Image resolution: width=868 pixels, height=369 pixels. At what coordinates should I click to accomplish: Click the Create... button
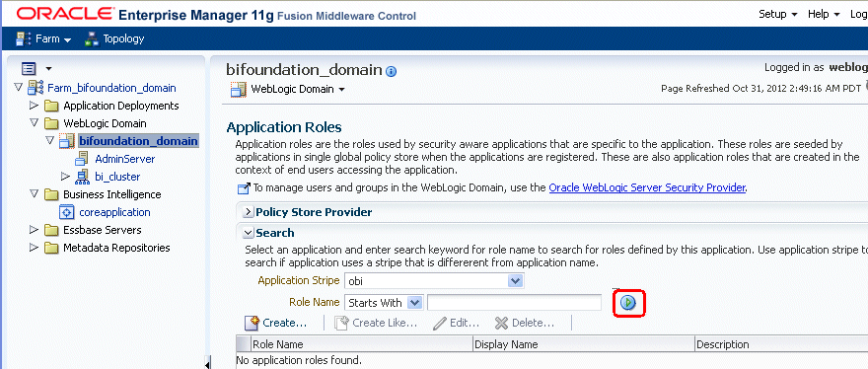284,323
